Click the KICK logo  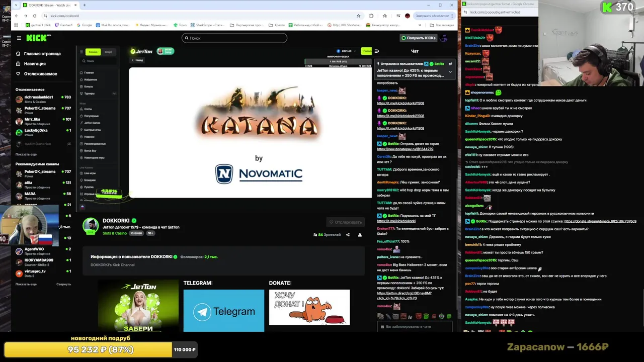click(x=39, y=38)
